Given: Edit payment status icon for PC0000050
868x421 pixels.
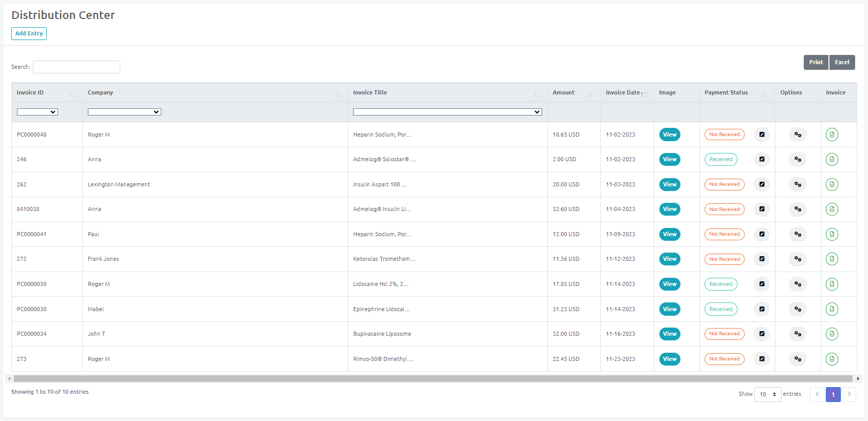Looking at the screenshot, I should pos(762,284).
